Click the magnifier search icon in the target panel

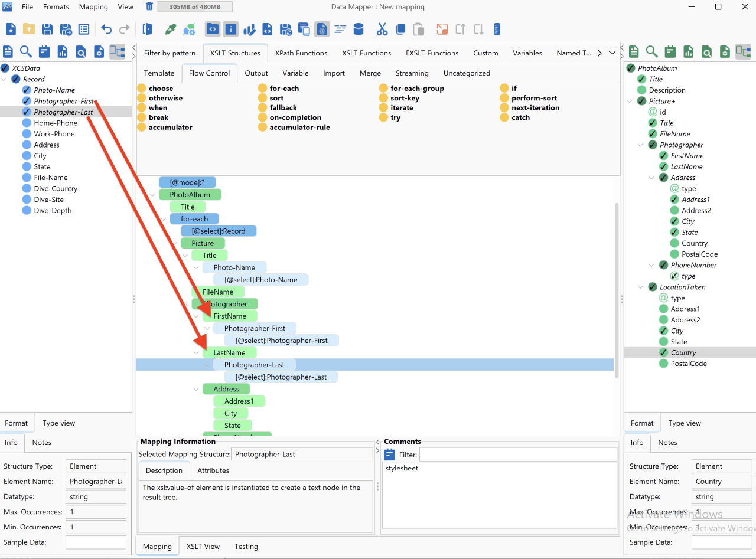(x=651, y=51)
